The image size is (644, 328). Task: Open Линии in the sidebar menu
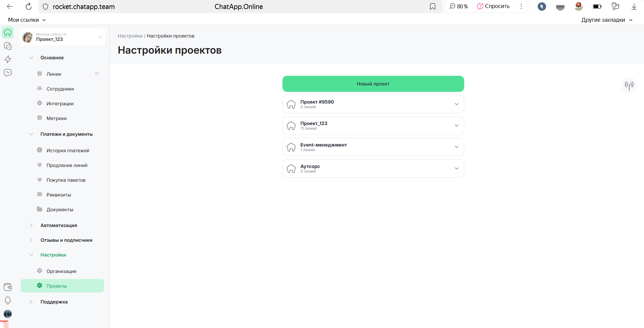[54, 74]
